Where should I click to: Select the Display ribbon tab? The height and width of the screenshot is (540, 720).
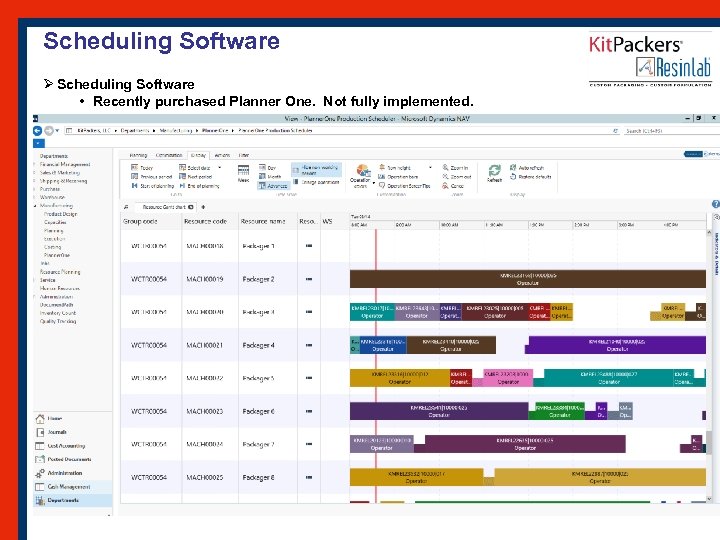coord(198,155)
